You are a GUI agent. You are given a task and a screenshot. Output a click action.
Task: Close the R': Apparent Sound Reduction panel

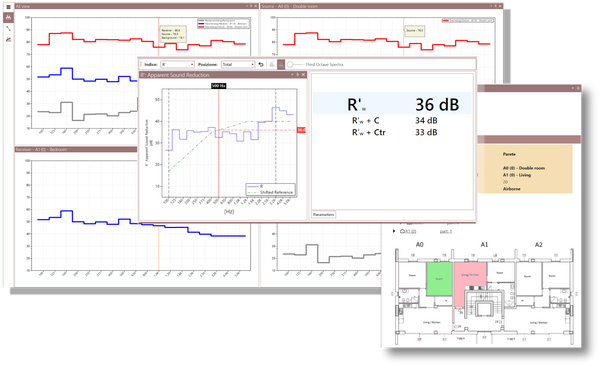coord(303,75)
